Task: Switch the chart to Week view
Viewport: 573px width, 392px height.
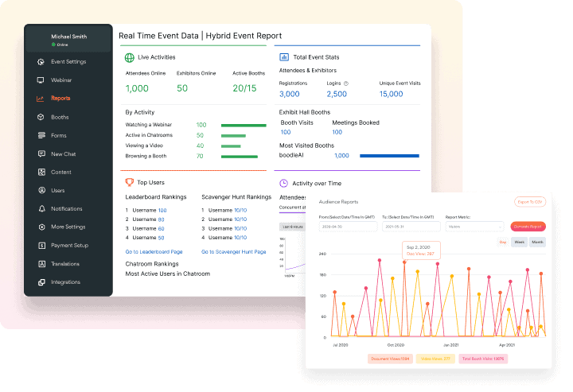Action: point(518,242)
